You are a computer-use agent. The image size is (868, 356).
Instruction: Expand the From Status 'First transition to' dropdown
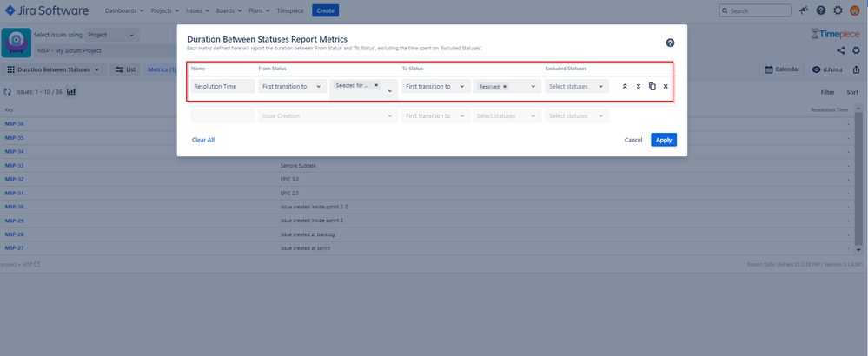pos(292,86)
